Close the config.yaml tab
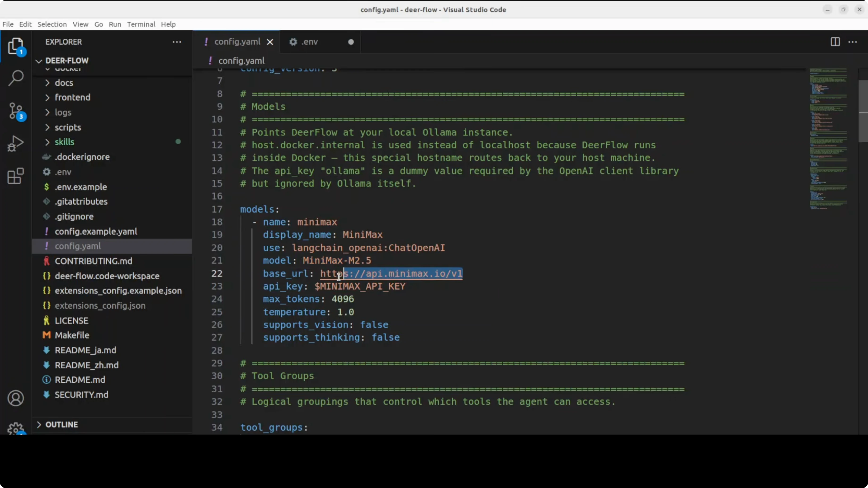This screenshot has height=488, width=868. tap(270, 42)
